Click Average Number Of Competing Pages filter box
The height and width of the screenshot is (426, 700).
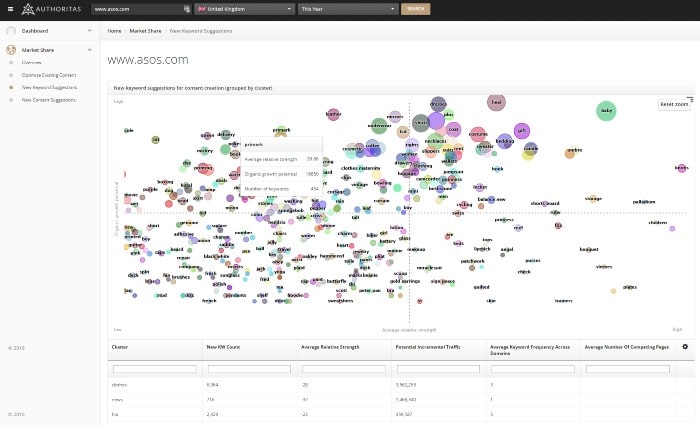[628, 369]
